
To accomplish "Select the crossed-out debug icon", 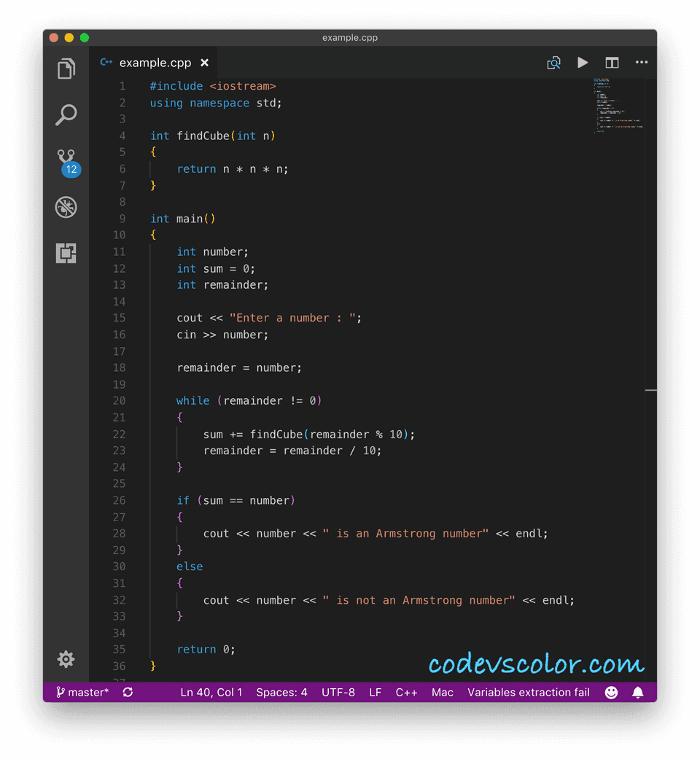I will click(66, 207).
